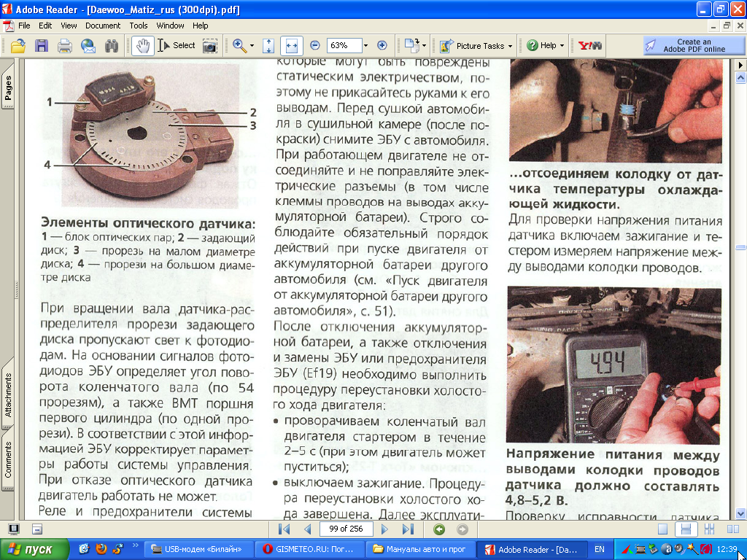
Task: Click the page number field 99 of 256
Action: pos(346,529)
